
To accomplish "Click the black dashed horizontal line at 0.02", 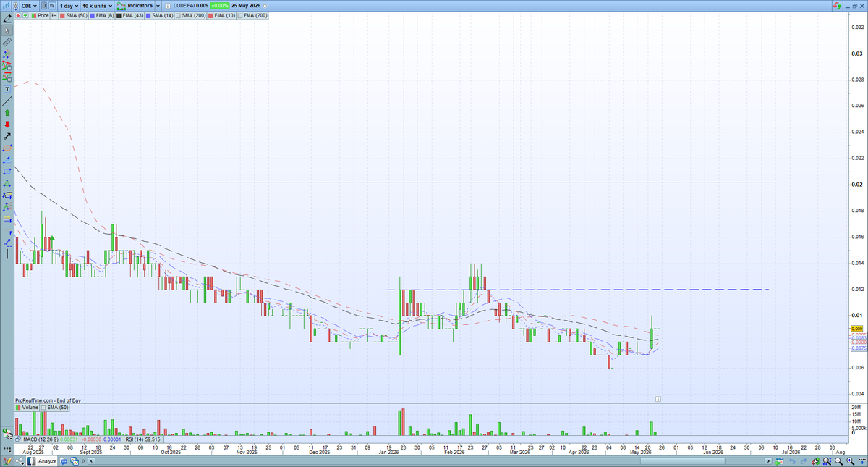I will pyautogui.click(x=398, y=182).
